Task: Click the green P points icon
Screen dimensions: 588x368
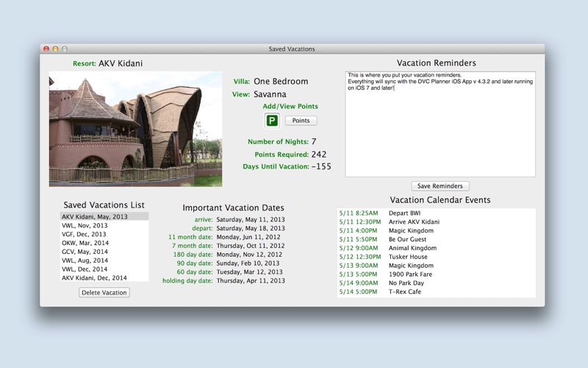Action: pyautogui.click(x=272, y=121)
